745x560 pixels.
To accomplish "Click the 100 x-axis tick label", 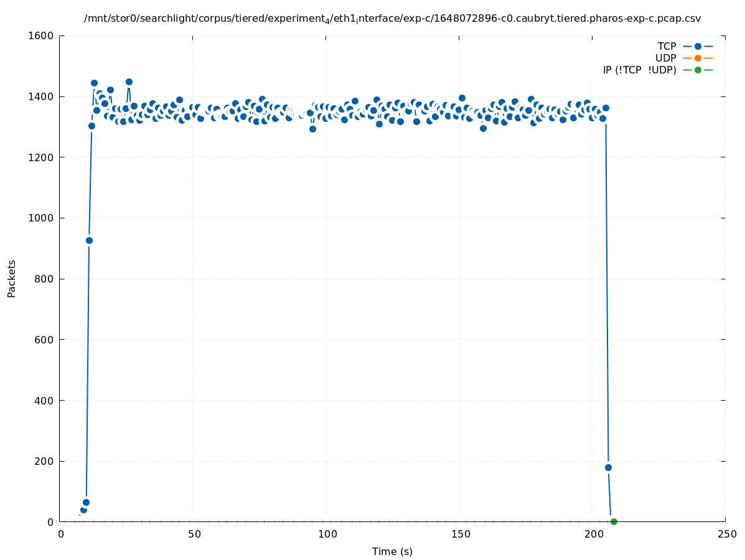I will (327, 534).
